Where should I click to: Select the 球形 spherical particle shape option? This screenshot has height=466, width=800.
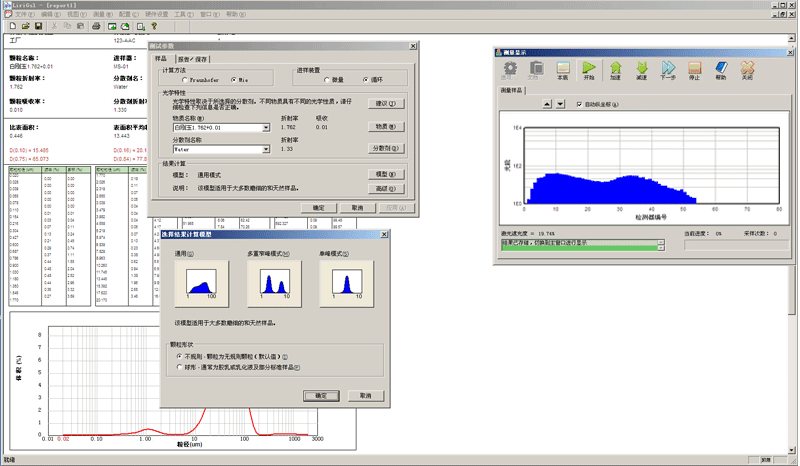[179, 367]
